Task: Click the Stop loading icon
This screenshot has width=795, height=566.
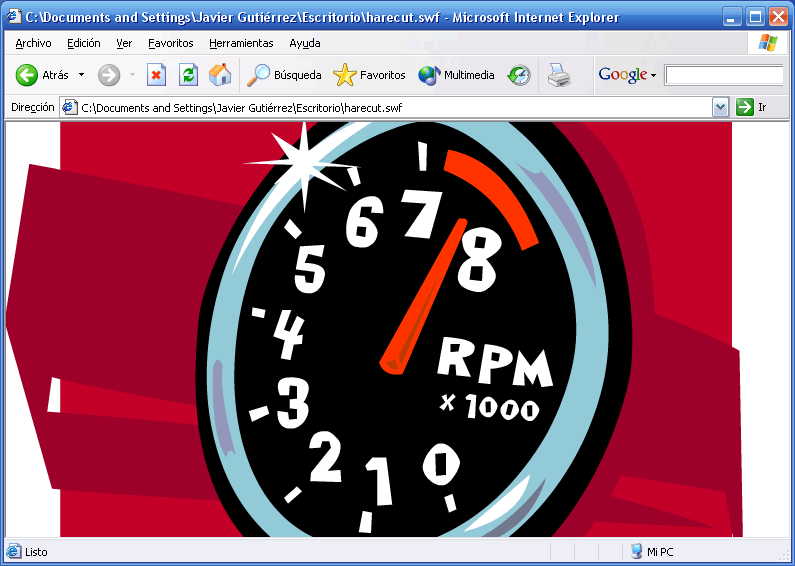Action: tap(156, 75)
